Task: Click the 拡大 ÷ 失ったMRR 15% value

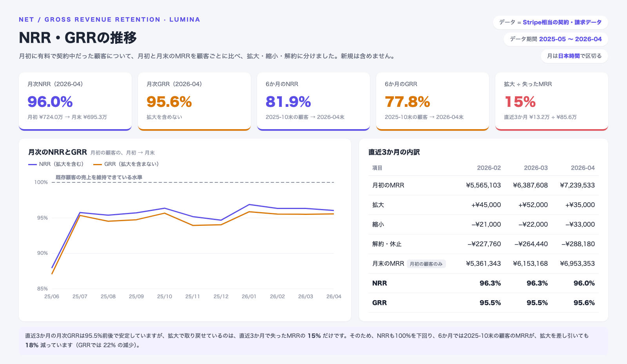Action: tap(520, 102)
